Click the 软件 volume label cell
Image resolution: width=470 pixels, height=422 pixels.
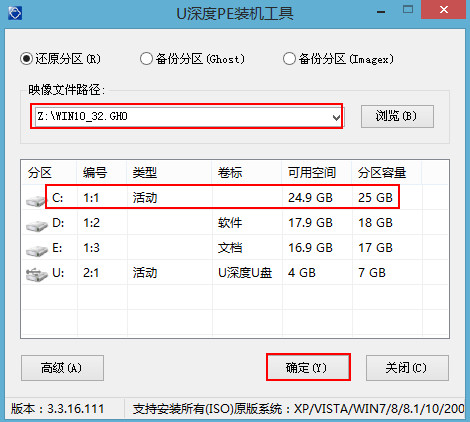[230, 223]
